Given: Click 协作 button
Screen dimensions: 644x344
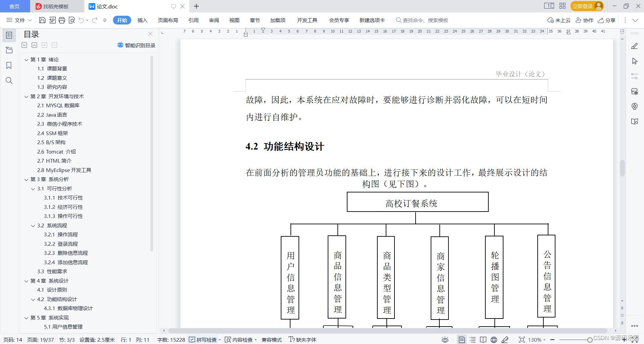Looking at the screenshot, I should click(x=584, y=20).
